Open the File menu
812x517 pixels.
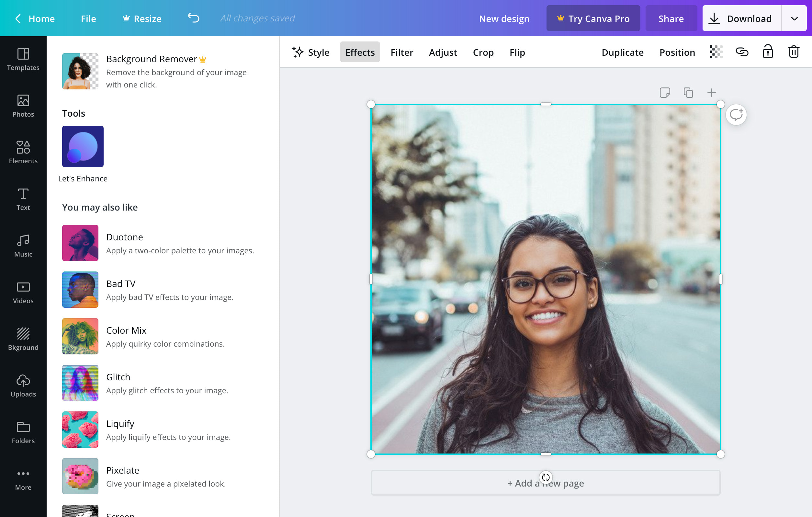point(88,18)
